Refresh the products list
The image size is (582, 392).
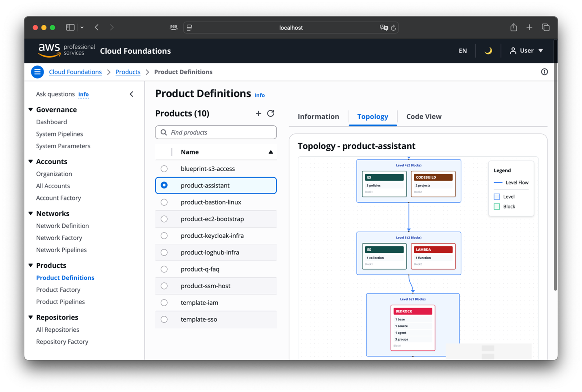tap(271, 113)
